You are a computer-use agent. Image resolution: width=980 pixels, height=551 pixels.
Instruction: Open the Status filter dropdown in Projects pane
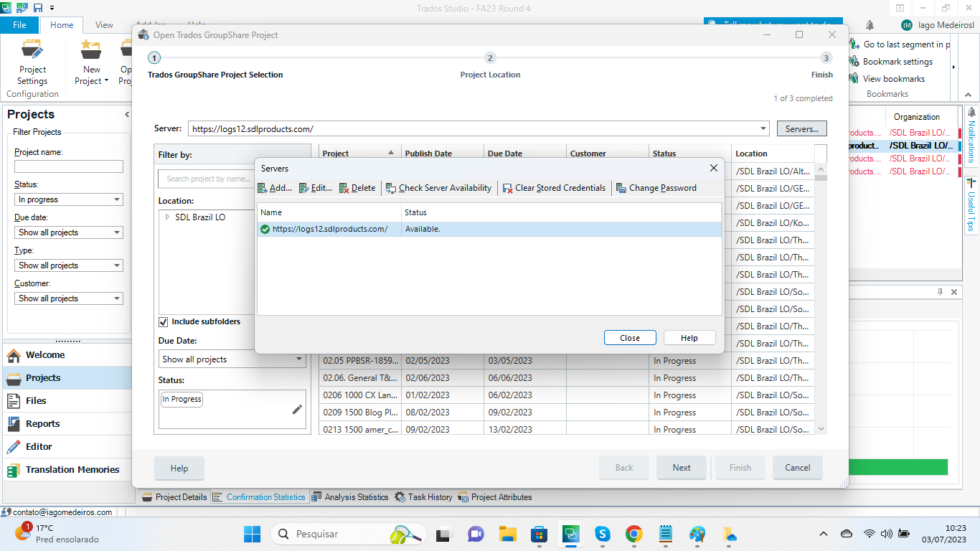click(117, 199)
